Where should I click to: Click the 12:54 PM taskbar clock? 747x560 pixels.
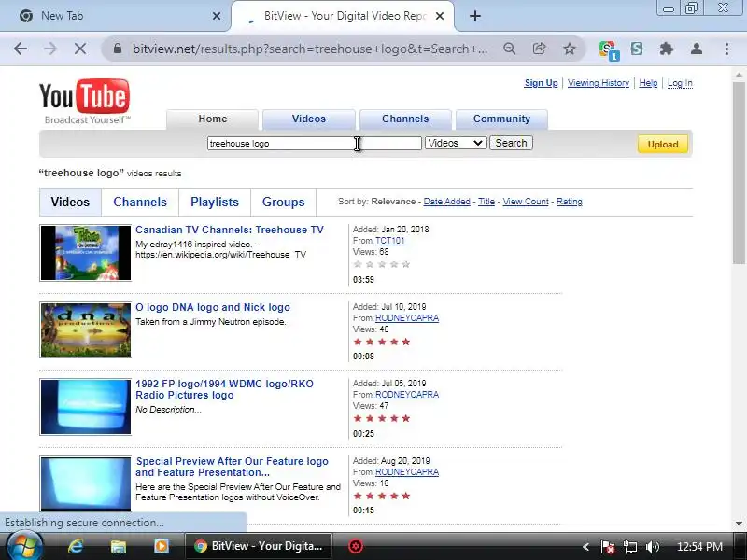point(699,547)
